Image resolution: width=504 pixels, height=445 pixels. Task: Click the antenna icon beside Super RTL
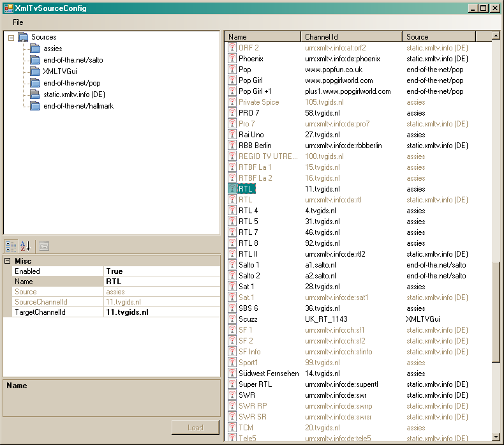point(232,384)
